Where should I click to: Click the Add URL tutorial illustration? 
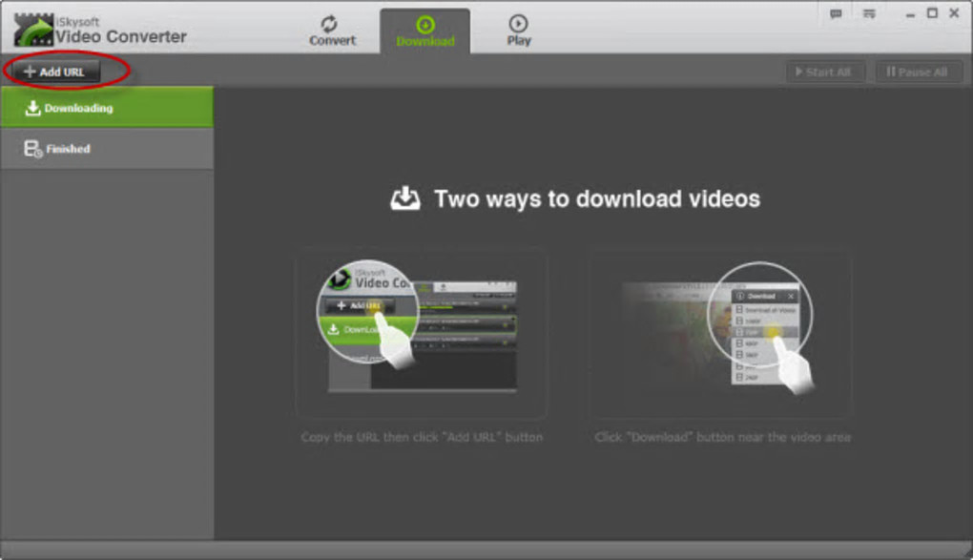[422, 332]
